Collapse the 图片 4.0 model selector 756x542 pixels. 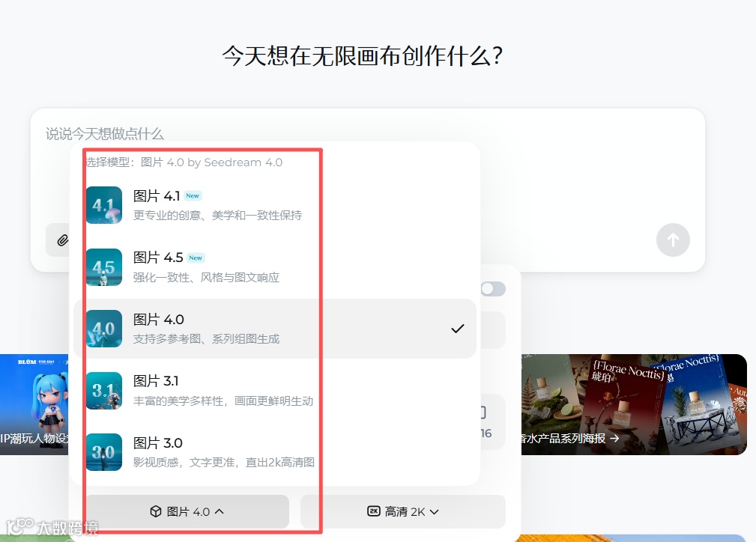[x=187, y=511]
